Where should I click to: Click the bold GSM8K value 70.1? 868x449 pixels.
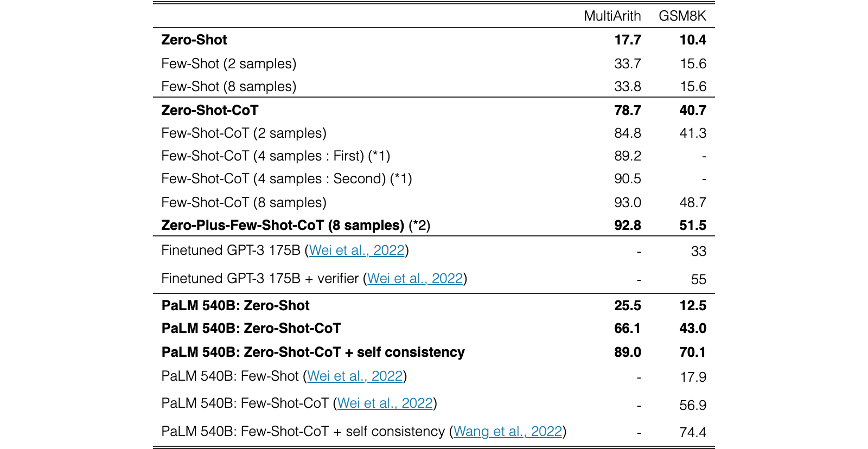point(693,352)
